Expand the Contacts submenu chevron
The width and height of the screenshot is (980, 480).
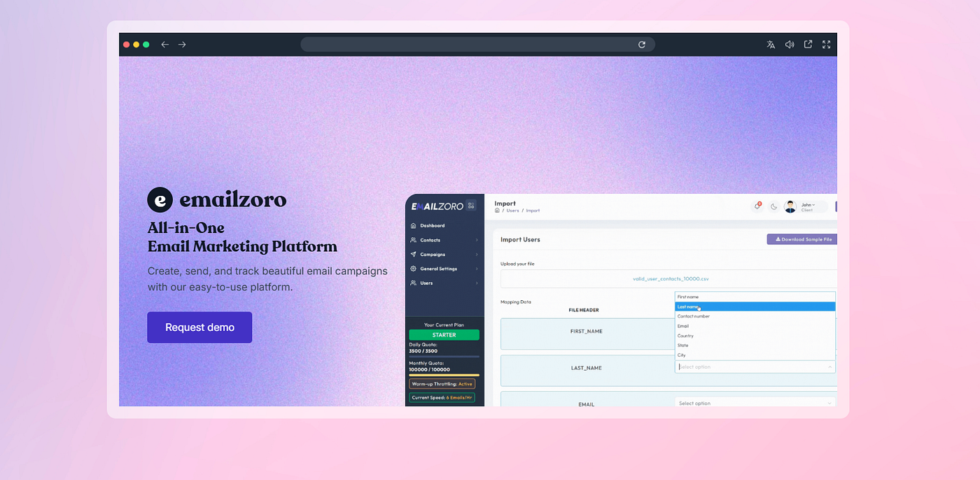tap(477, 240)
